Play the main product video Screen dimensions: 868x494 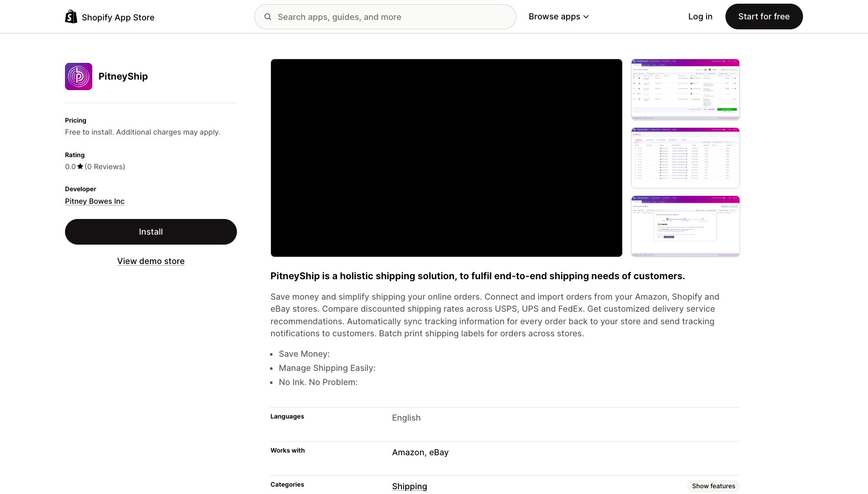447,158
